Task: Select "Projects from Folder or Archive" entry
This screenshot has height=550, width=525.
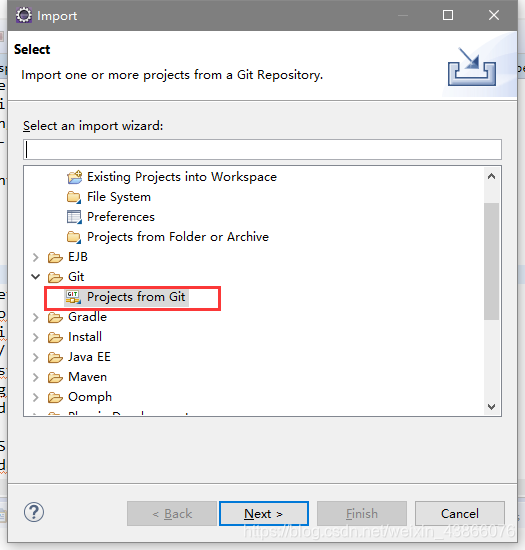Action: coord(178,237)
